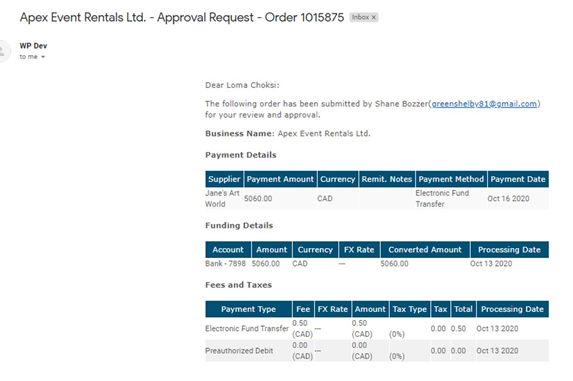Select the Jane's Art World supplier cell
This screenshot has width=573, height=381.
(x=224, y=198)
